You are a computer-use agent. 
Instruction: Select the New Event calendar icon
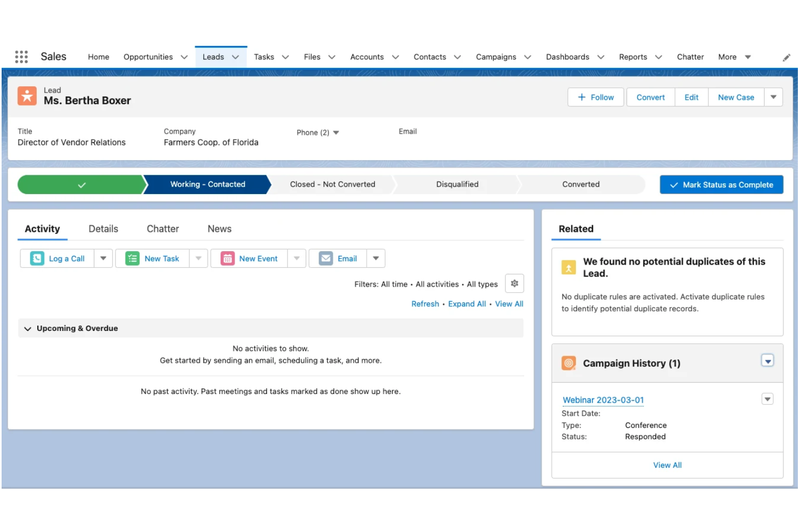point(228,258)
